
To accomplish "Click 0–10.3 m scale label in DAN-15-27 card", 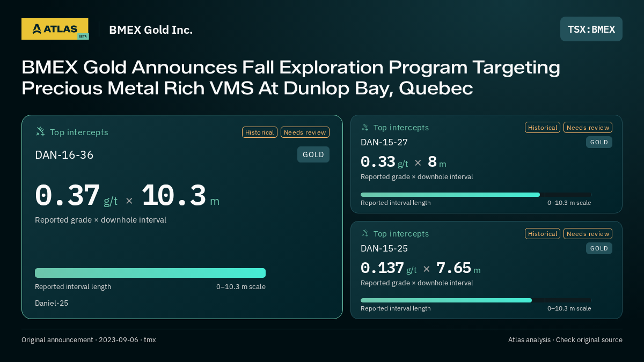I will point(569,203).
